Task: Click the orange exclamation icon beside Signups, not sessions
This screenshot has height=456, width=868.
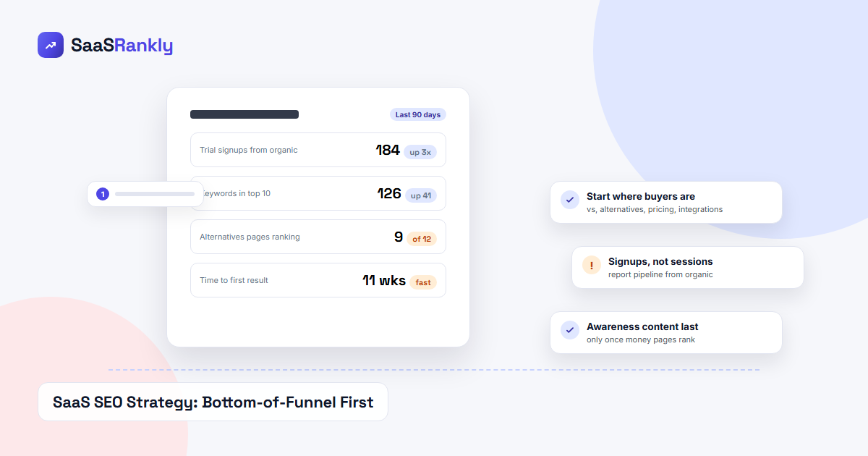Action: (592, 265)
